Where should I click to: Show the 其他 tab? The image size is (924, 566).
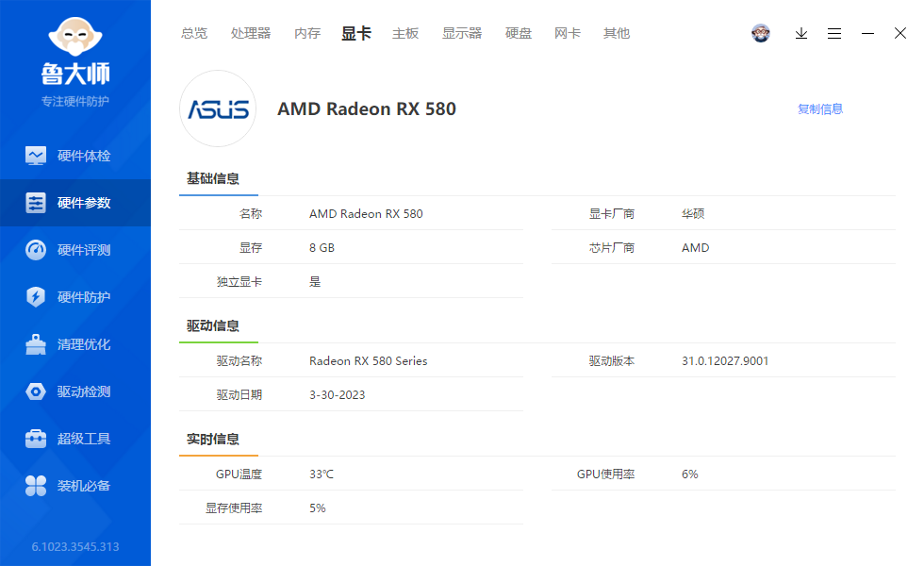tap(617, 34)
